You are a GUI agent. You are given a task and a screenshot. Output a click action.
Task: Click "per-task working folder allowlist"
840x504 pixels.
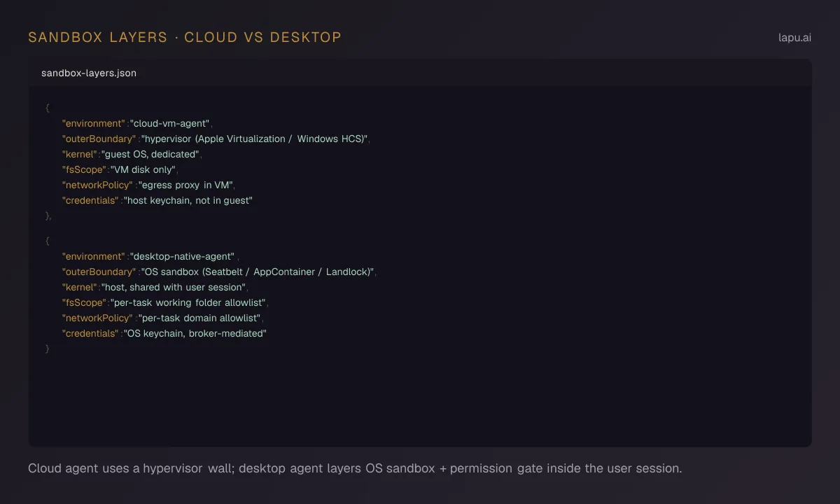pyautogui.click(x=189, y=302)
